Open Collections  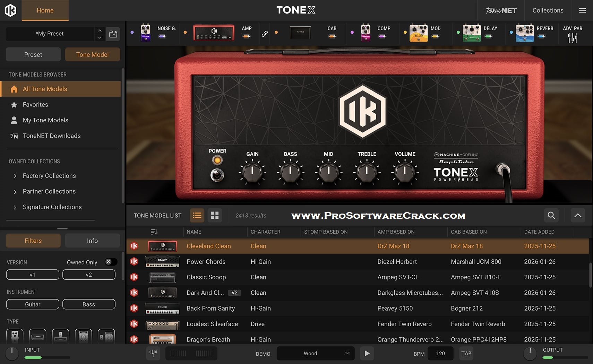point(548,10)
